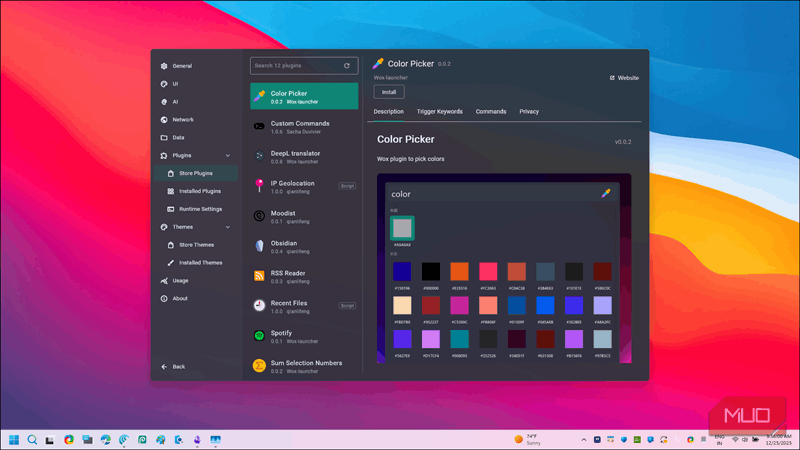The image size is (800, 450).
Task: Switch to the Description tab
Action: coord(388,112)
